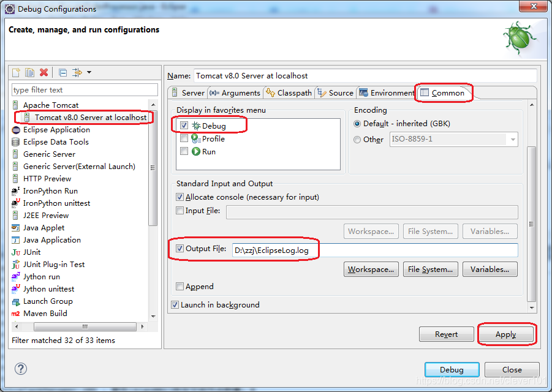552x392 pixels.
Task: Open the filter dropdown arrow in toolbar
Action: pos(89,72)
